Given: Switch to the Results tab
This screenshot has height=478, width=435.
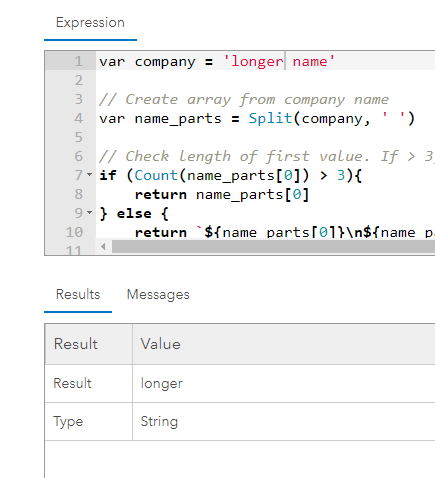Looking at the screenshot, I should (x=78, y=294).
